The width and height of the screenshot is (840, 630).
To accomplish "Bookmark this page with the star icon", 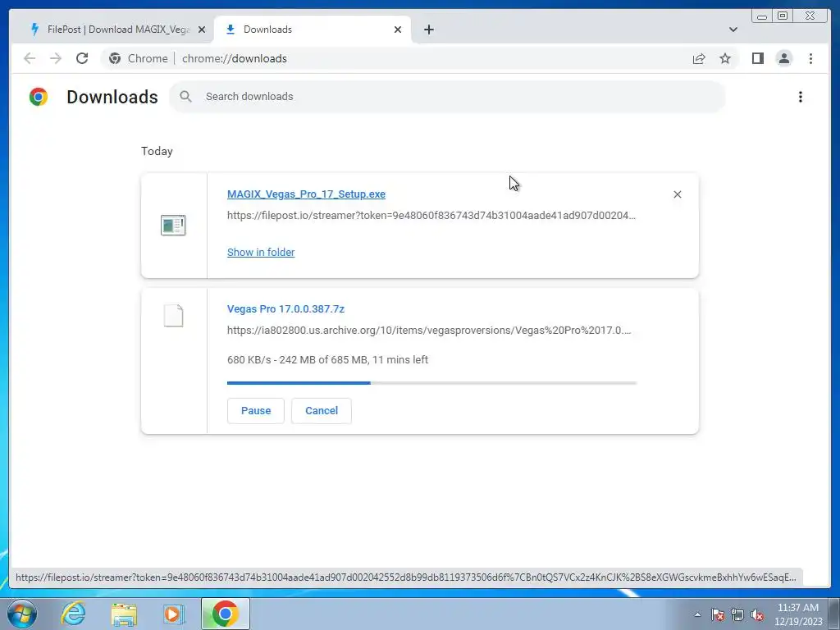I will pyautogui.click(x=725, y=58).
